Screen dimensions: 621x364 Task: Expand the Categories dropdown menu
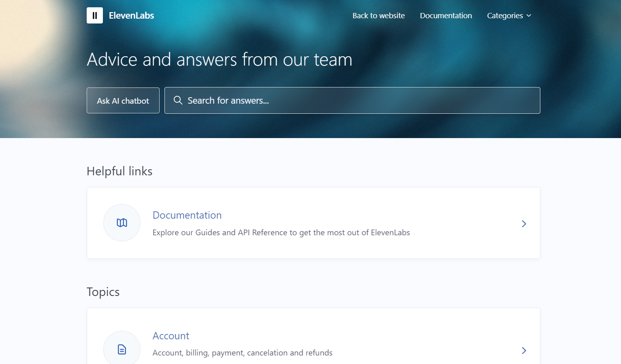(509, 15)
